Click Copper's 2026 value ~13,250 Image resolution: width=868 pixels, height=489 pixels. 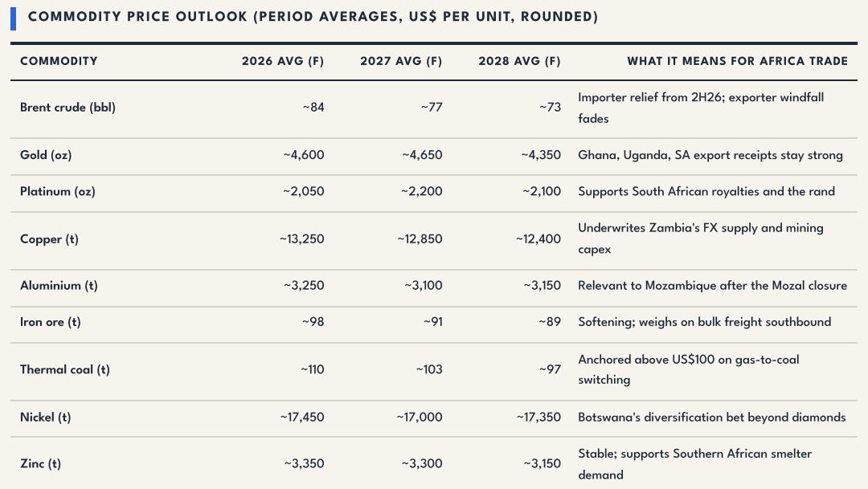point(301,239)
